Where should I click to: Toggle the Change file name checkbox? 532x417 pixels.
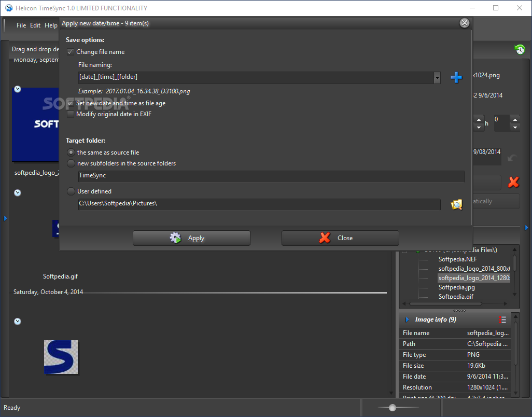tap(71, 52)
